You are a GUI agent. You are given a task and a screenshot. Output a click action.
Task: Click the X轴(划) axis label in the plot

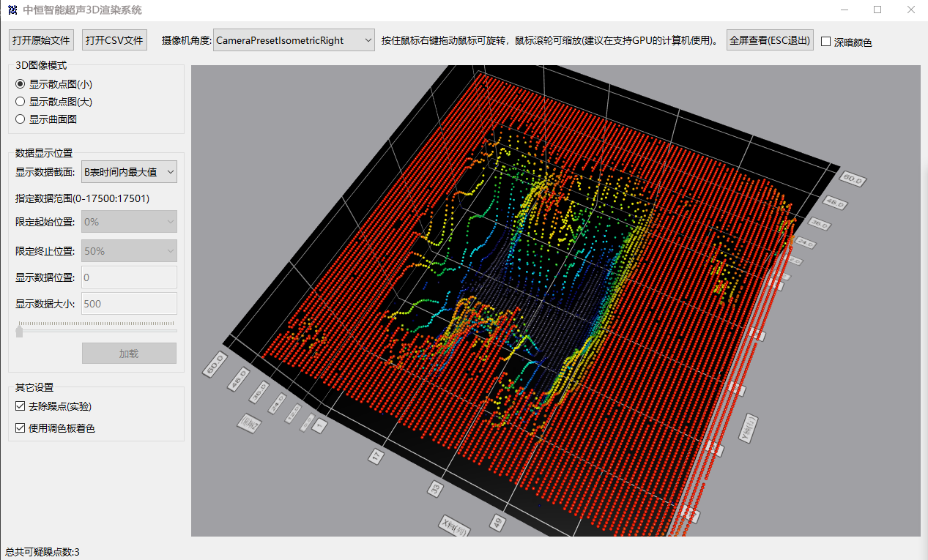(455, 526)
